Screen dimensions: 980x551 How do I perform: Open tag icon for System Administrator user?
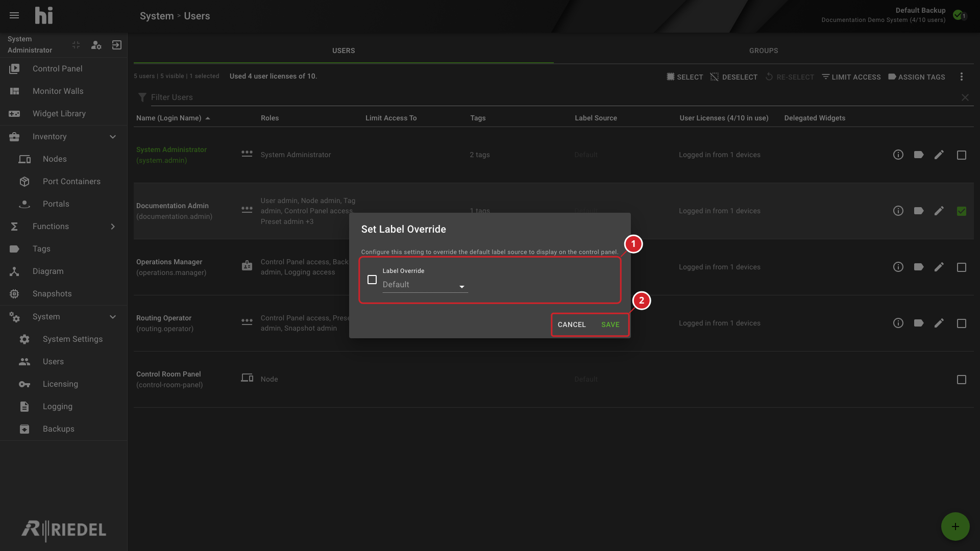[919, 155]
